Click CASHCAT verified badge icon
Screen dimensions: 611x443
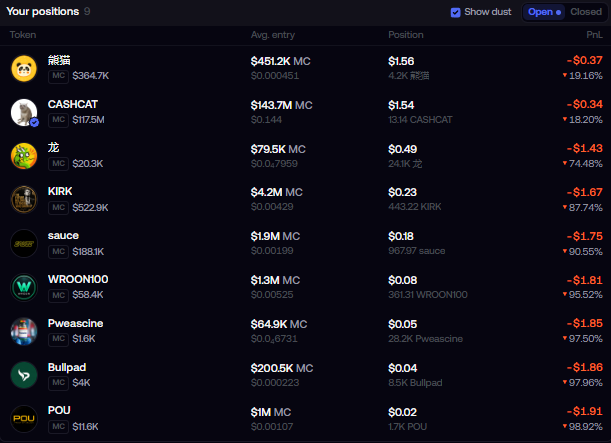(x=34, y=122)
